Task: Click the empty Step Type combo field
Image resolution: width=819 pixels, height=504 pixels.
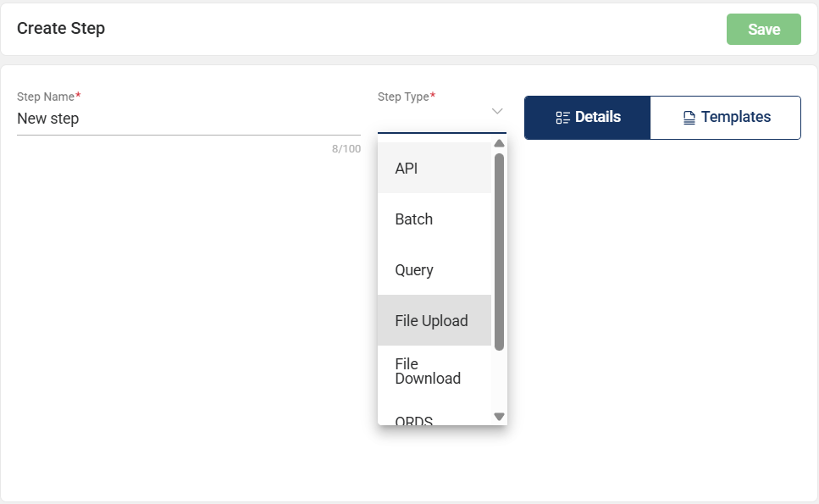Action: point(430,119)
